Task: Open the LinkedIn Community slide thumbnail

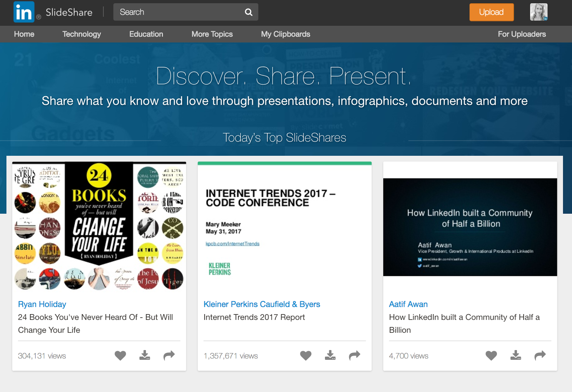Action: (470, 227)
